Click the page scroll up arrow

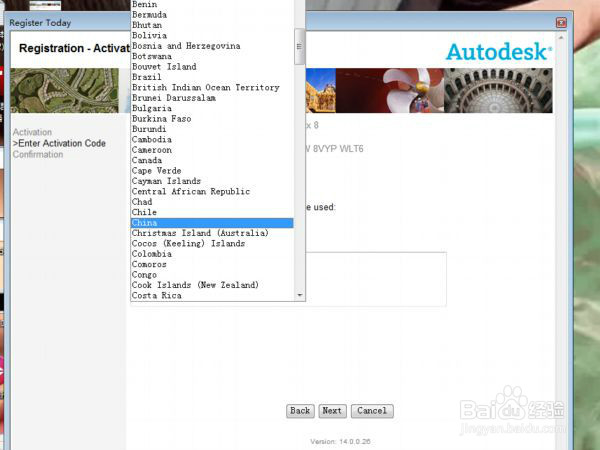(561, 38)
